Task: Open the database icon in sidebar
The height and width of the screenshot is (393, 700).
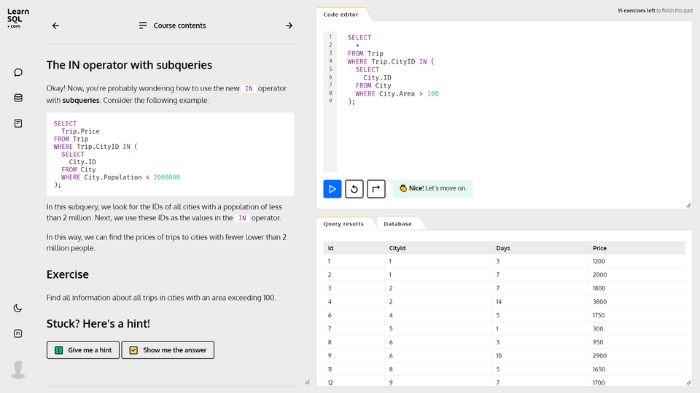Action: (x=18, y=98)
